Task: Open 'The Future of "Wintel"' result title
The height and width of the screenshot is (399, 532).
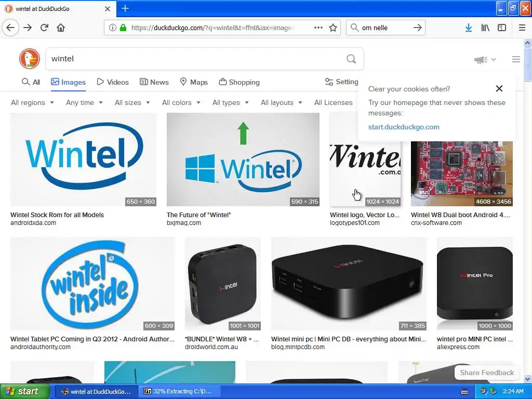Action: pos(199,215)
